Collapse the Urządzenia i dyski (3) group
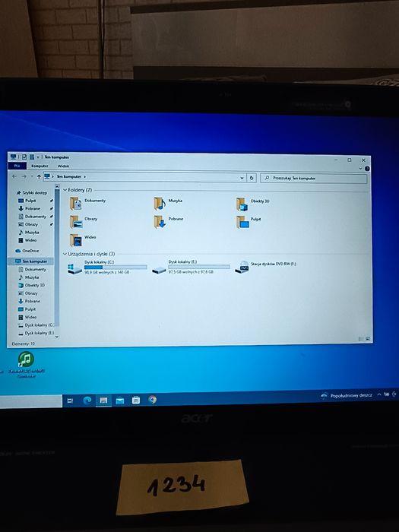 pyautogui.click(x=65, y=254)
